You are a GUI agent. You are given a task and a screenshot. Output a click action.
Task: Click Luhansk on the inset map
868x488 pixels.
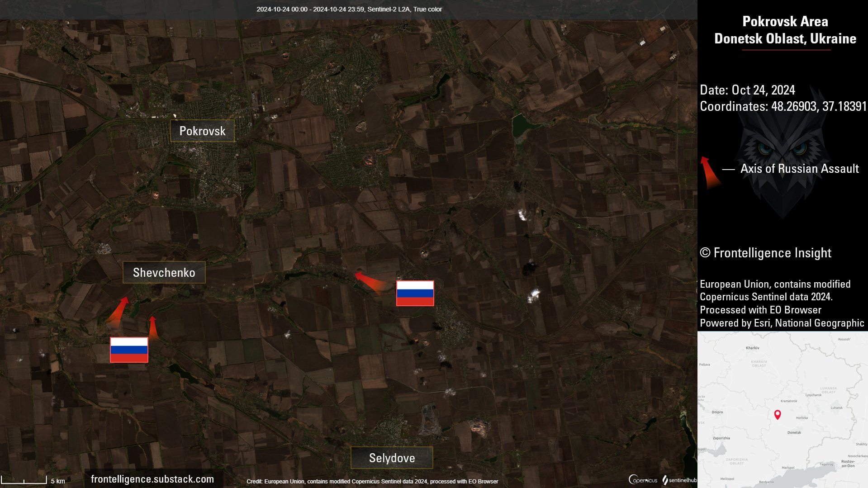pos(837,407)
